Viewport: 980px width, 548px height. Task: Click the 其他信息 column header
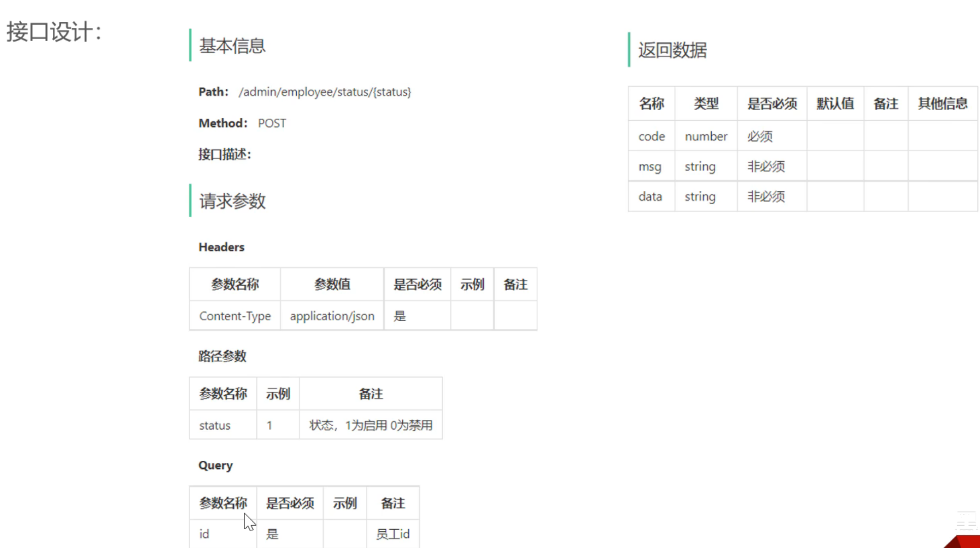[x=942, y=104]
